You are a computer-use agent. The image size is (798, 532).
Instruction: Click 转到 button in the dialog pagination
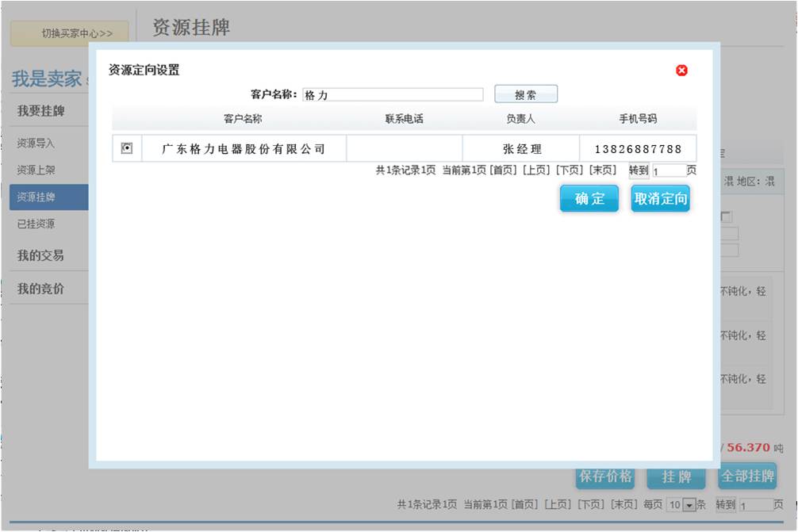[x=639, y=170]
